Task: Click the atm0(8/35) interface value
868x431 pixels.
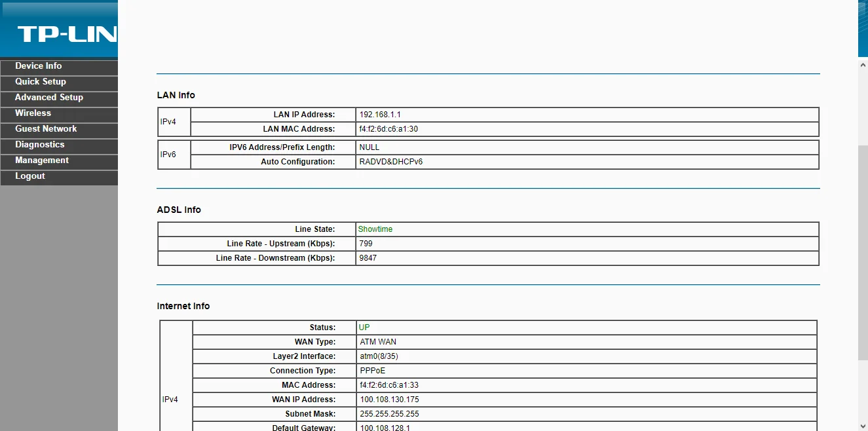Action: click(379, 356)
